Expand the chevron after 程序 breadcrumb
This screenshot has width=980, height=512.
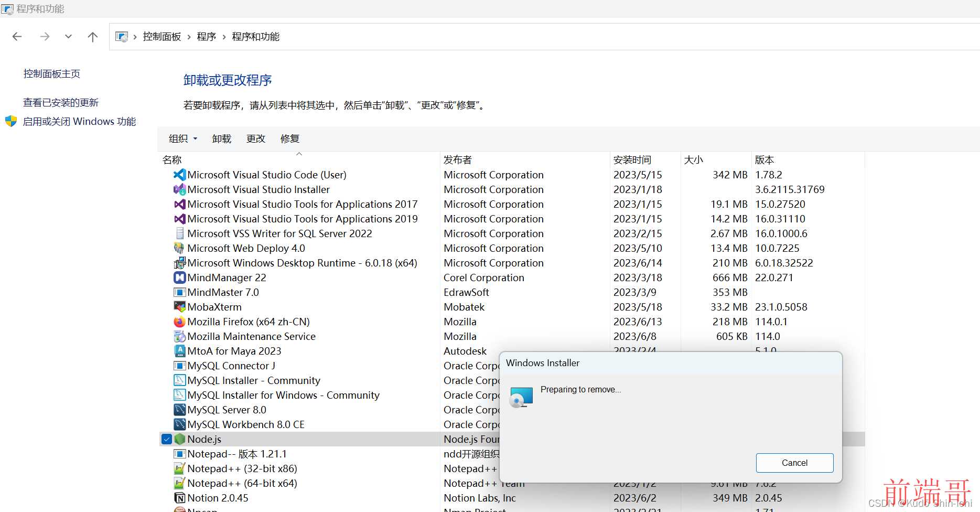tap(224, 37)
